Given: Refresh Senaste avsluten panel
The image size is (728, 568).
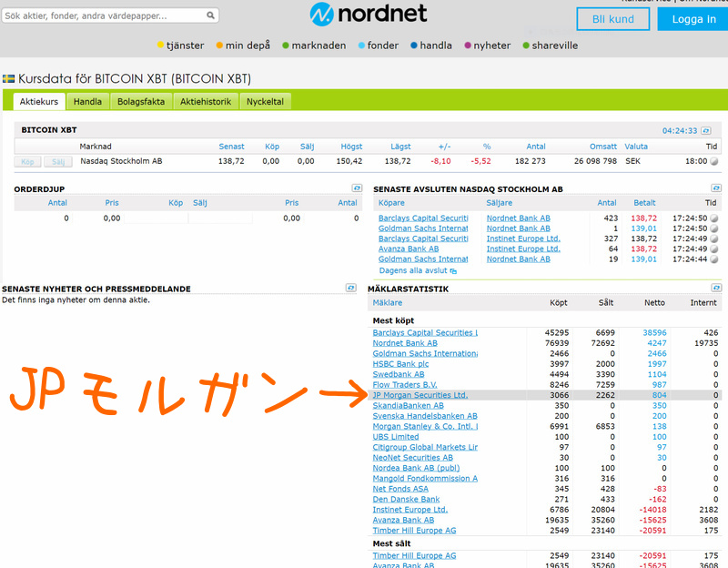Looking at the screenshot, I should point(716,188).
